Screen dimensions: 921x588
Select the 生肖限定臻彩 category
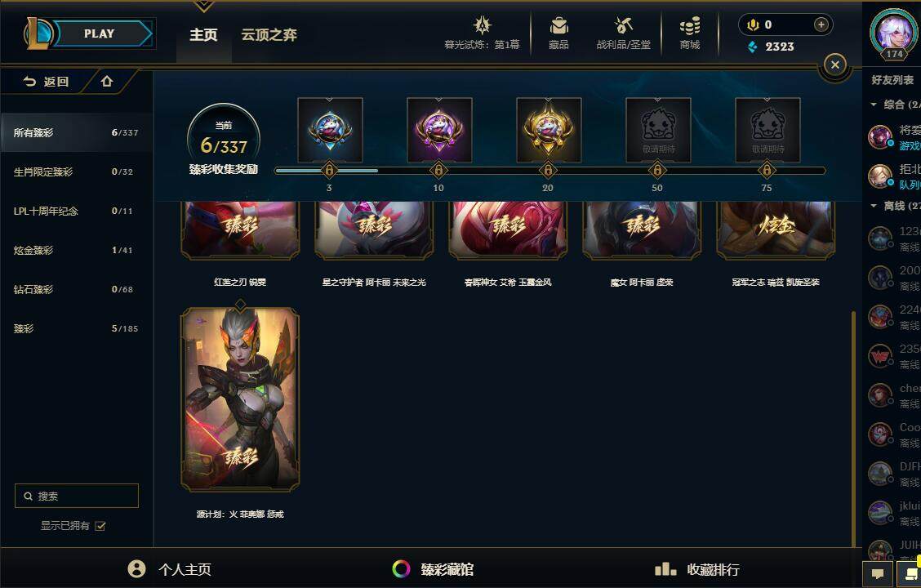(x=77, y=172)
